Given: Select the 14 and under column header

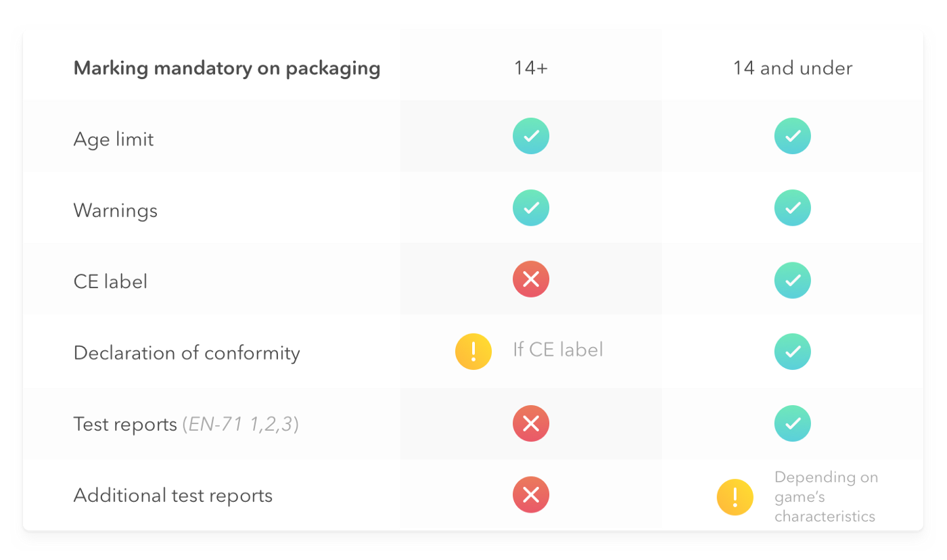Looking at the screenshot, I should pyautogui.click(x=793, y=68).
